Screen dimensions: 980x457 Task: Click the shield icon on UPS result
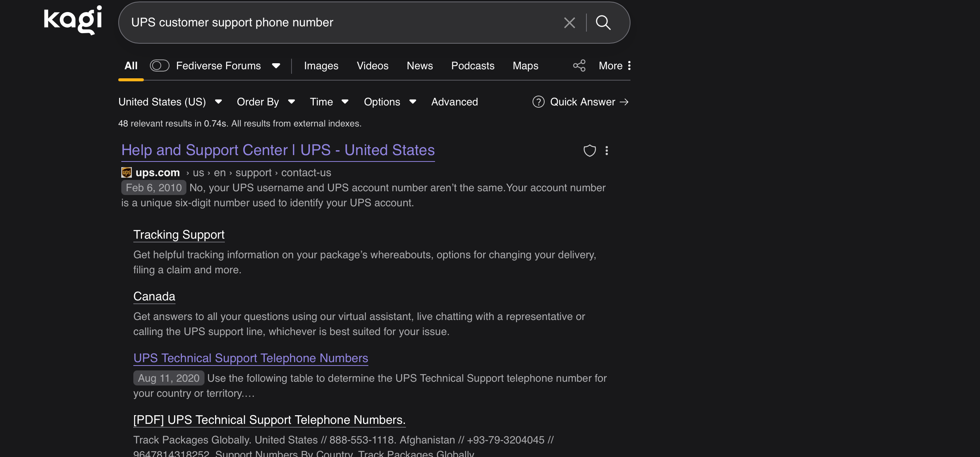tap(589, 151)
